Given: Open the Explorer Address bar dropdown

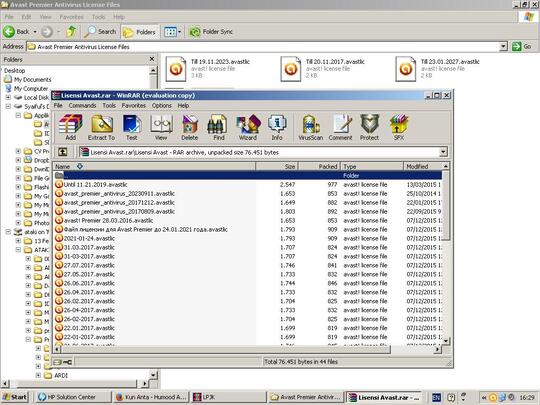Looking at the screenshot, I should [503, 46].
